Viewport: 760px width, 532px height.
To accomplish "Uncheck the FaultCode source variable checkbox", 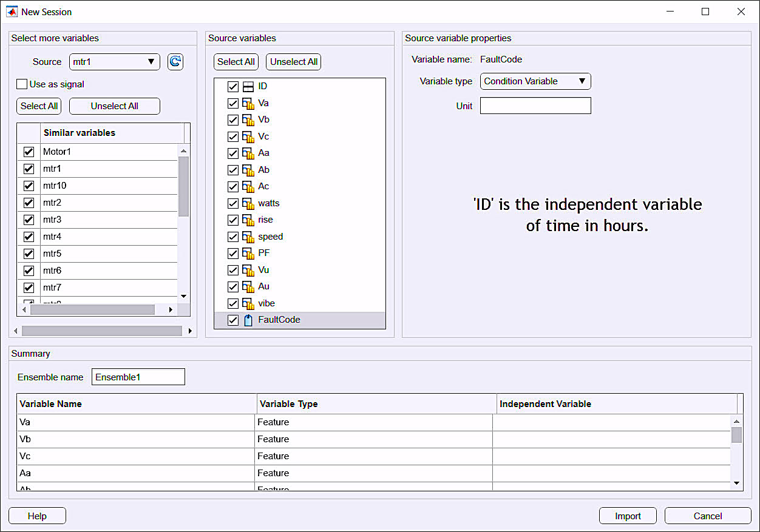I will tap(233, 320).
